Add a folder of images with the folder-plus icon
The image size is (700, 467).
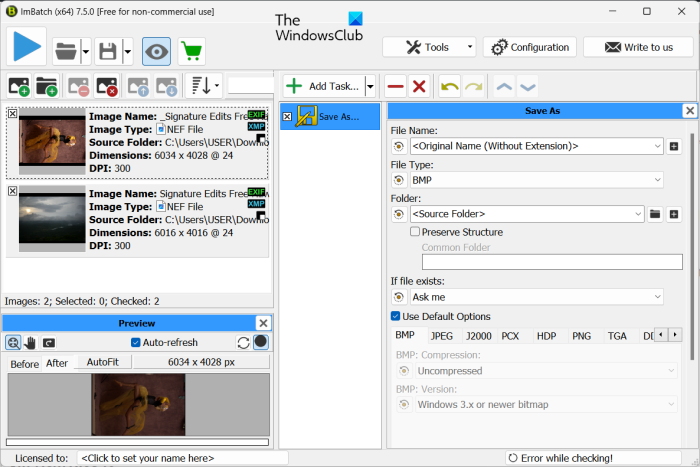(46, 86)
